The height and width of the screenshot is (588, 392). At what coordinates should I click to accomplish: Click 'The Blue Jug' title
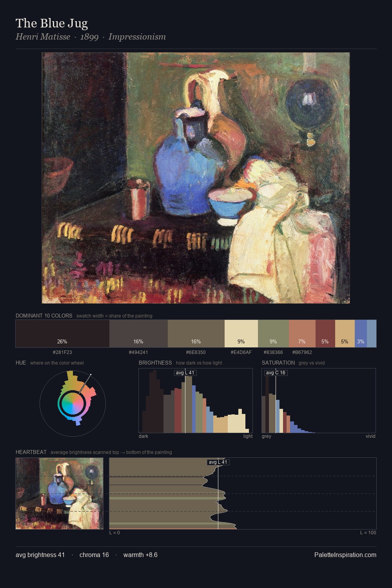52,24
